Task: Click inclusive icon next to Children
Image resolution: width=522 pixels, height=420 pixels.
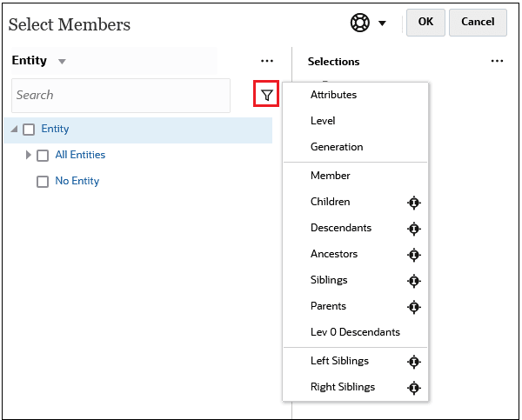Action: [x=414, y=203]
